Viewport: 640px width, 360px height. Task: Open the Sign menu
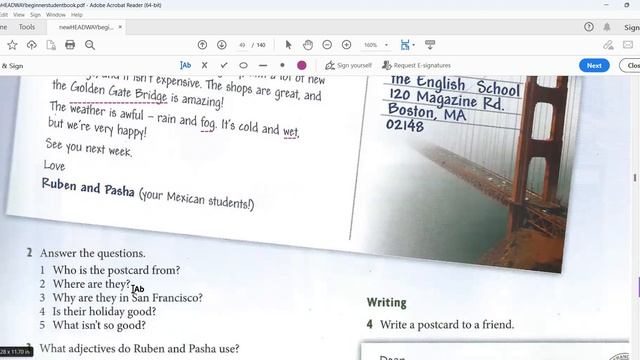[x=36, y=15]
